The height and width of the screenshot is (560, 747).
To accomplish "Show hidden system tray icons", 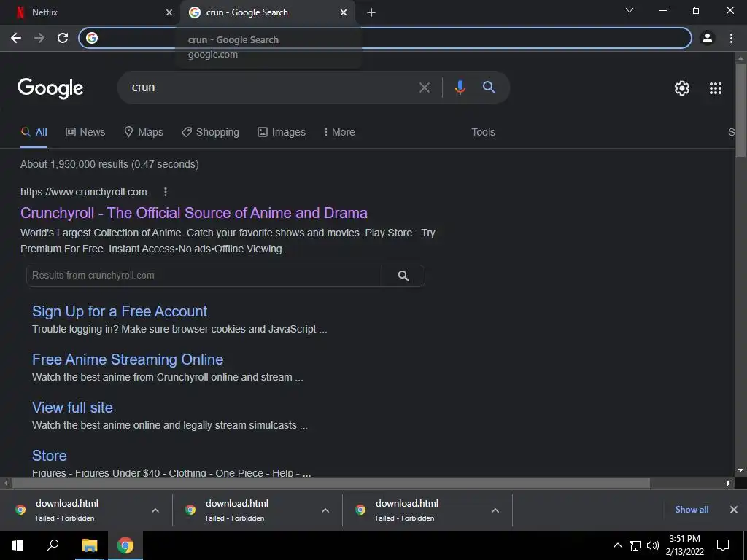I will pos(617,545).
